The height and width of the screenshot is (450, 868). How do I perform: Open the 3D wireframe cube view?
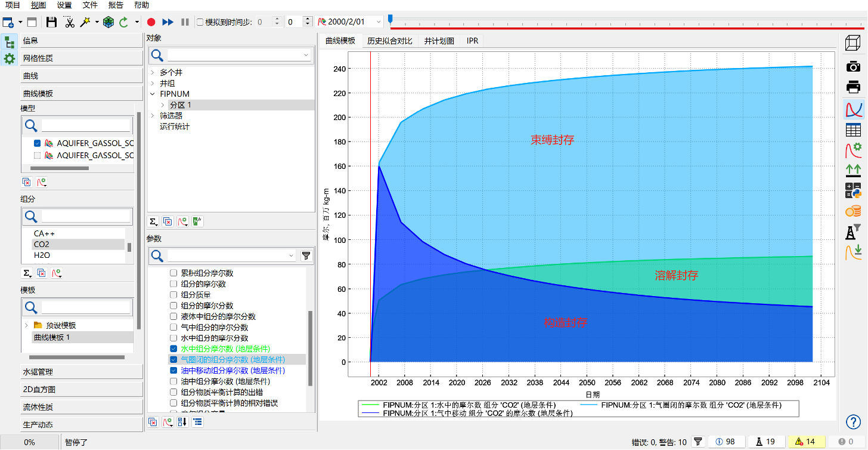(854, 44)
